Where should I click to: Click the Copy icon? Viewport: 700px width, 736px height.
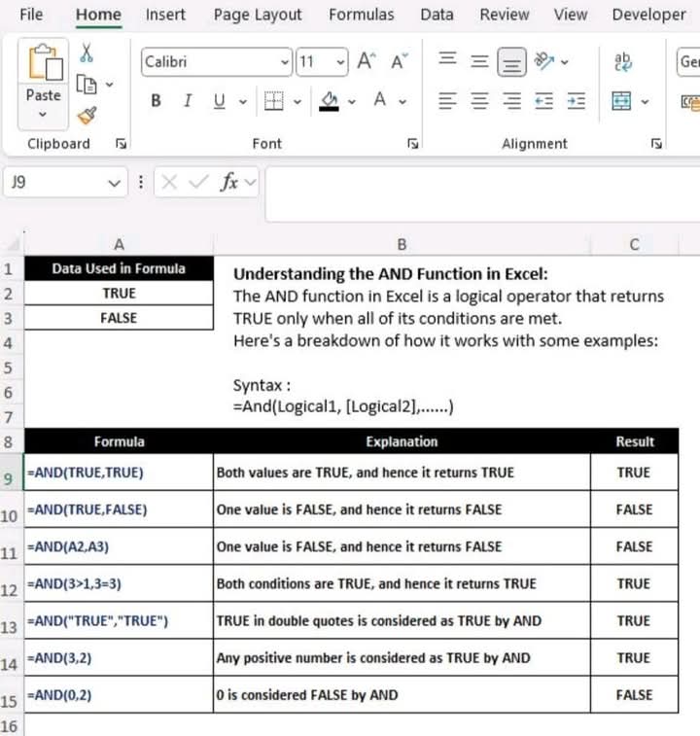[x=86, y=85]
